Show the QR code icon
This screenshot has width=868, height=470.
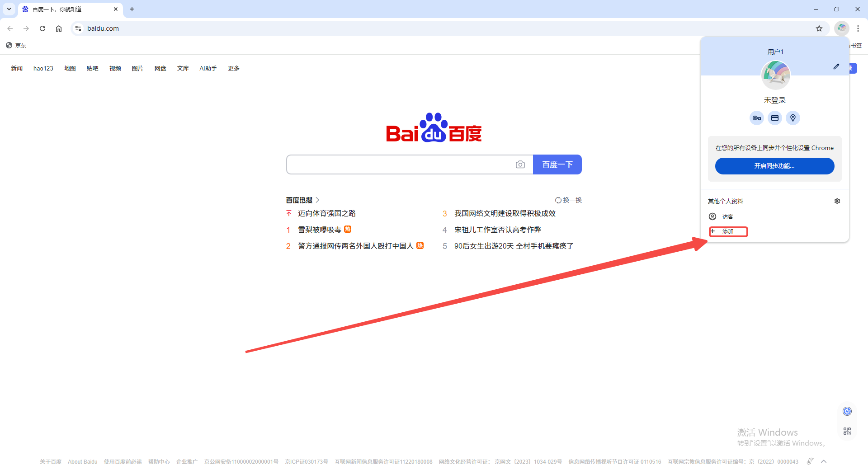[x=847, y=431]
